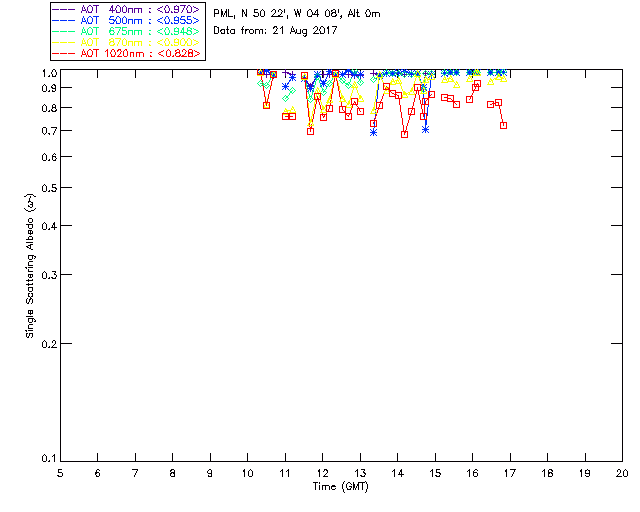Select the AOT 870nm legend entry
640x512 pixels.
127,42
